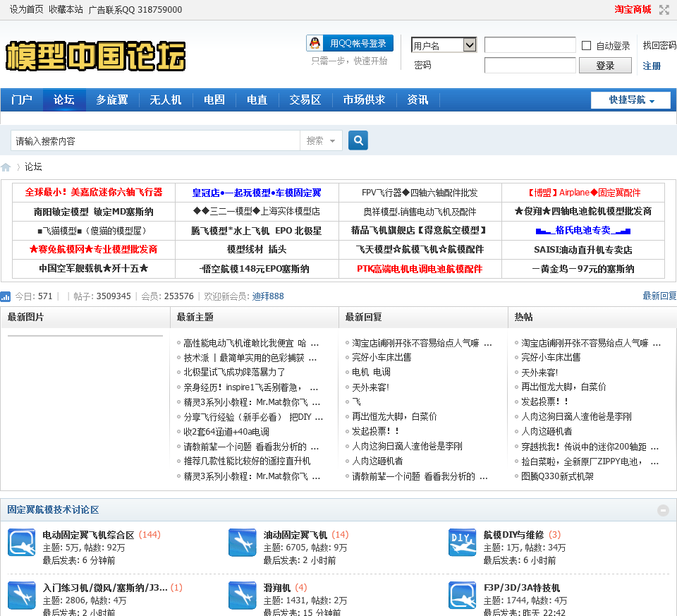Open ad 腾飞模型*水上飞机 EPO 北极星
The width and height of the screenshot is (677, 616).
tap(257, 231)
